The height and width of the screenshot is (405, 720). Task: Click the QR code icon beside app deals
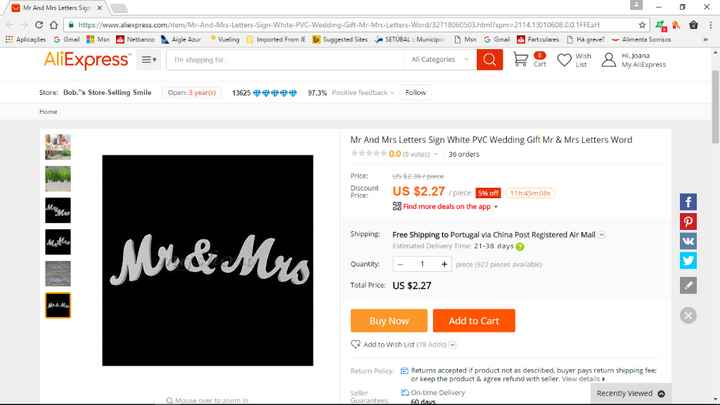pos(397,206)
